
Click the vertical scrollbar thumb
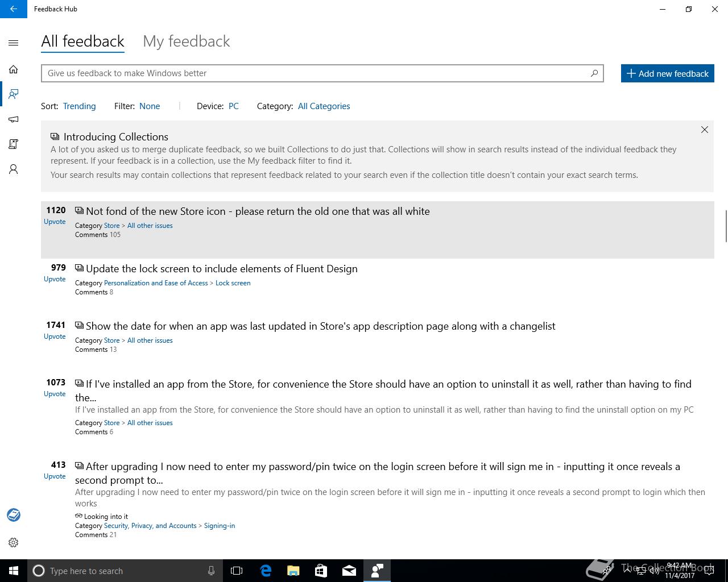[x=726, y=226]
